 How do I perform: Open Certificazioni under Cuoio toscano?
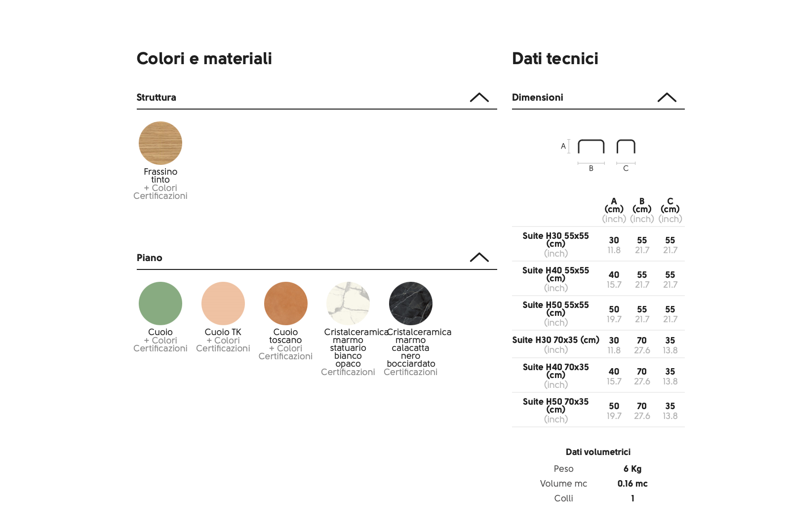tap(285, 356)
